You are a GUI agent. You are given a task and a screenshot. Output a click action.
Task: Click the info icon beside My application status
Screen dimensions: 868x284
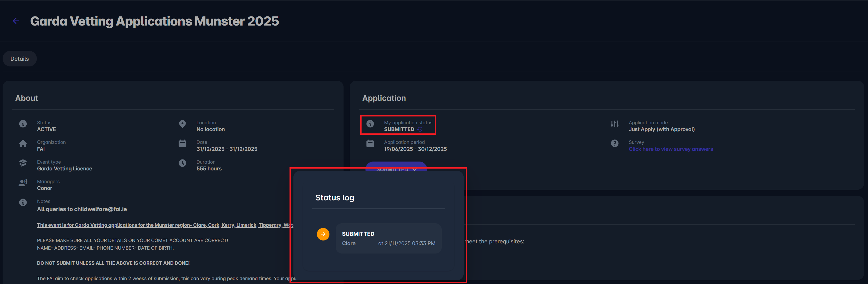pos(370,124)
